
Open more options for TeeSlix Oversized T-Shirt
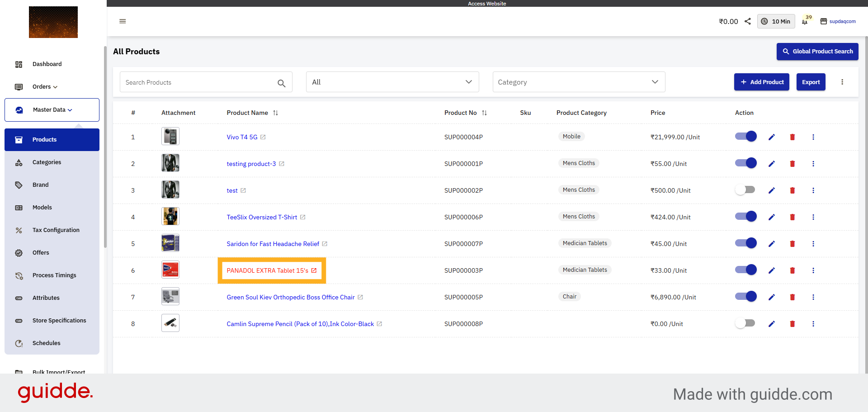(813, 217)
